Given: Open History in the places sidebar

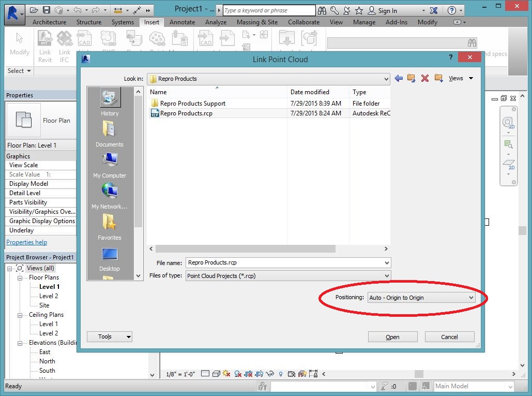Looking at the screenshot, I should (x=110, y=103).
